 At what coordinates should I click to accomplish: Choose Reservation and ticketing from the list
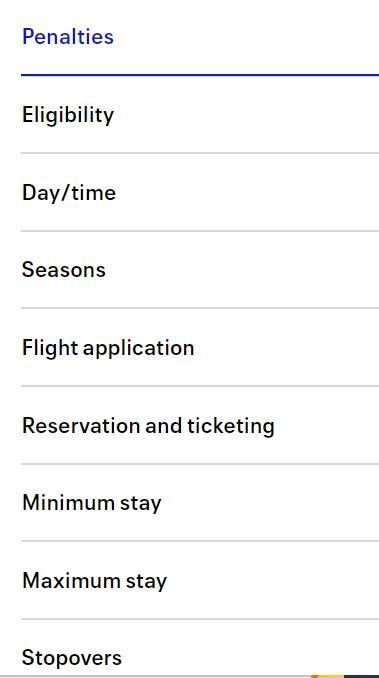click(x=148, y=426)
